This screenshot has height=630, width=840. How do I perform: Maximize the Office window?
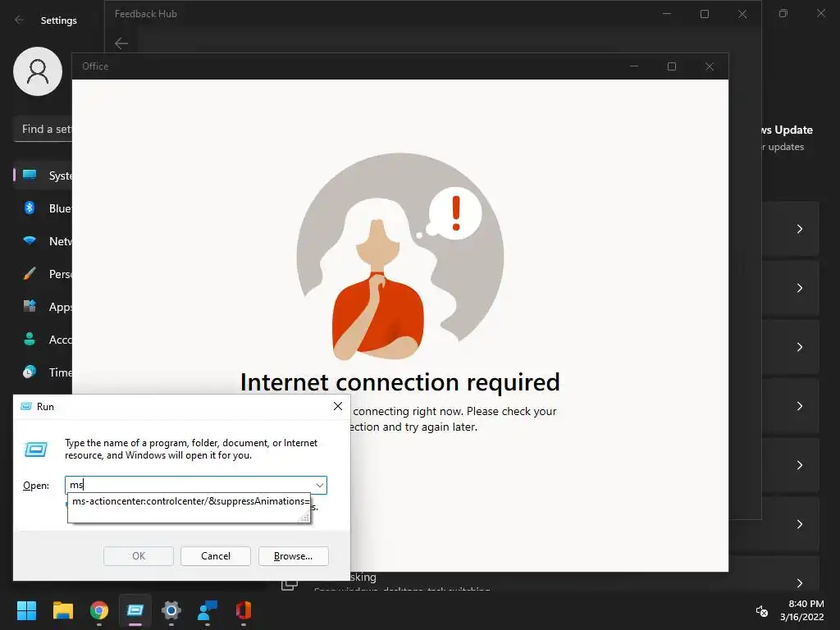671,66
